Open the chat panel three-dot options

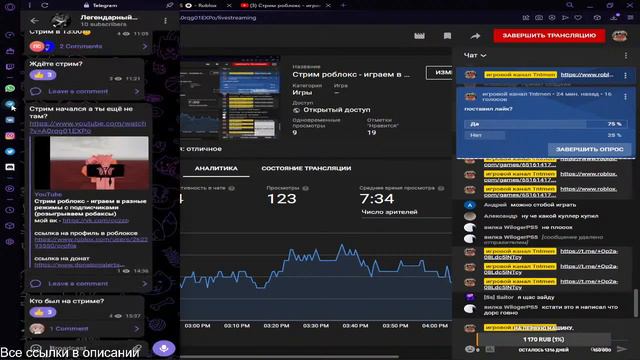[x=626, y=55]
